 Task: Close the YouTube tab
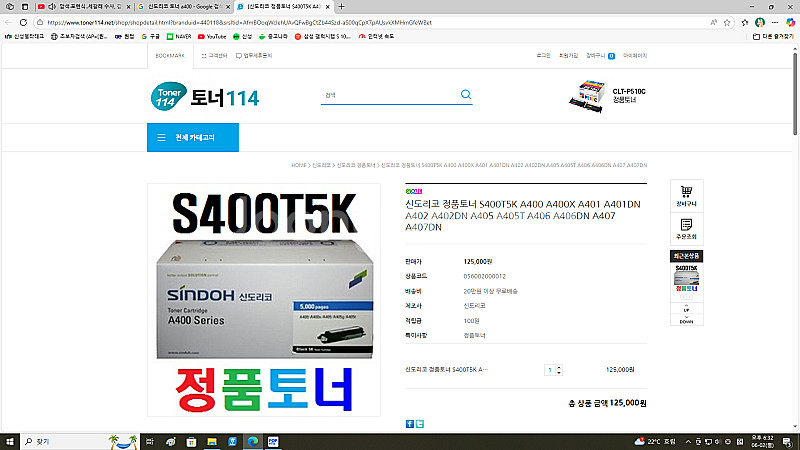pos(128,7)
